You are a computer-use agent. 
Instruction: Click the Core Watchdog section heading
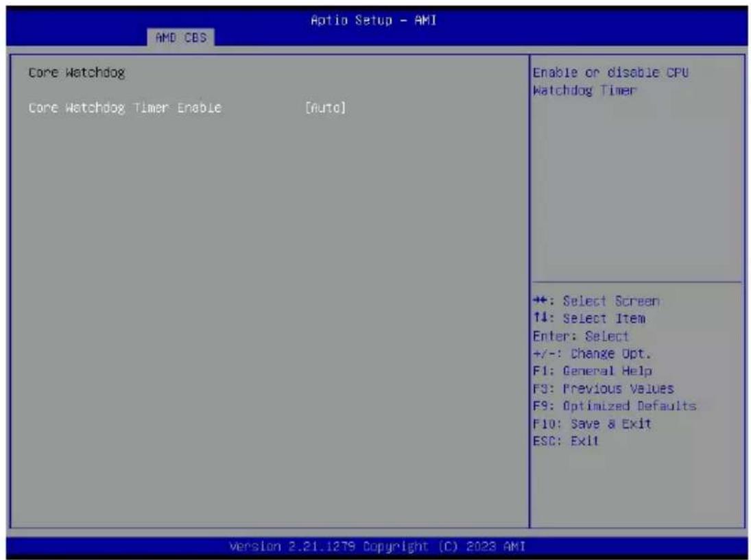[77, 73]
